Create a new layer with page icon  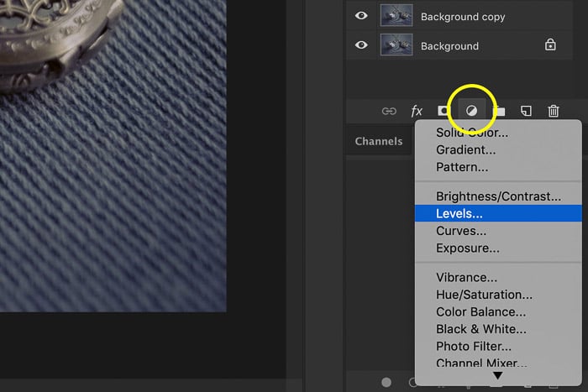coord(526,111)
